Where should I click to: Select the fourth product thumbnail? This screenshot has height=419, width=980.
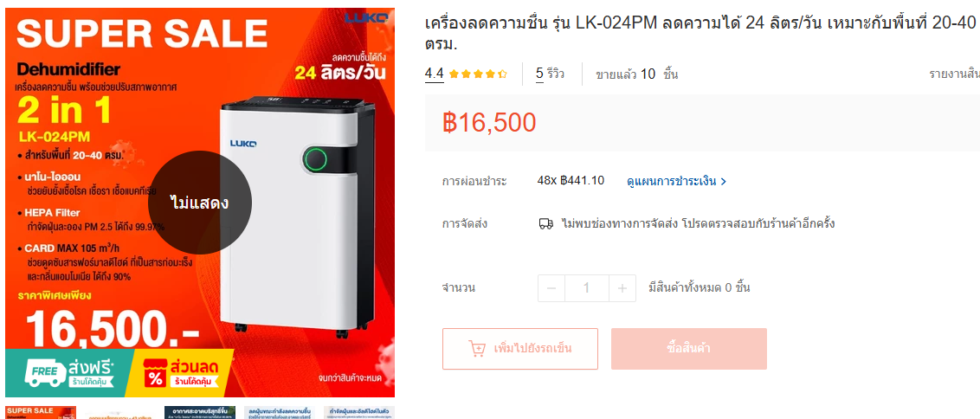pyautogui.click(x=280, y=412)
